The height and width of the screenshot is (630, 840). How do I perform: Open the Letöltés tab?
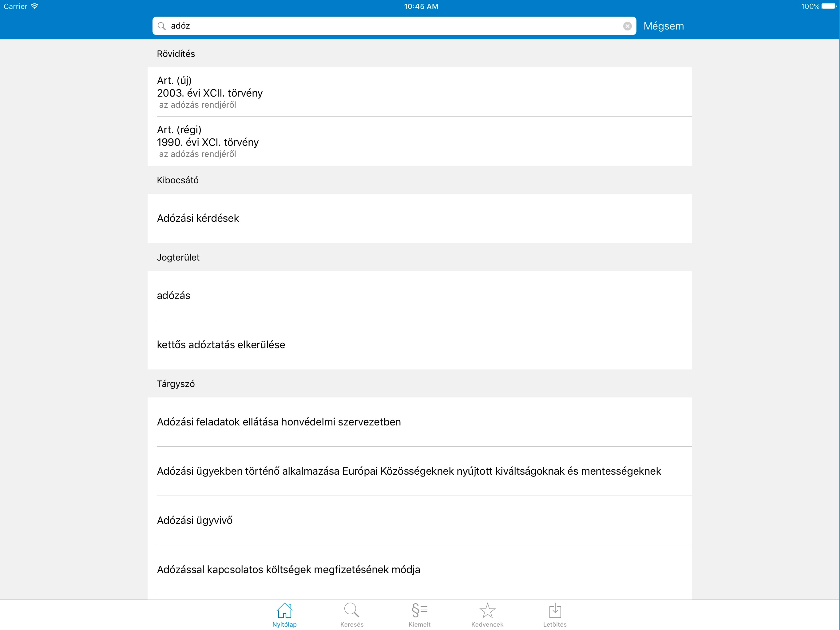click(555, 615)
